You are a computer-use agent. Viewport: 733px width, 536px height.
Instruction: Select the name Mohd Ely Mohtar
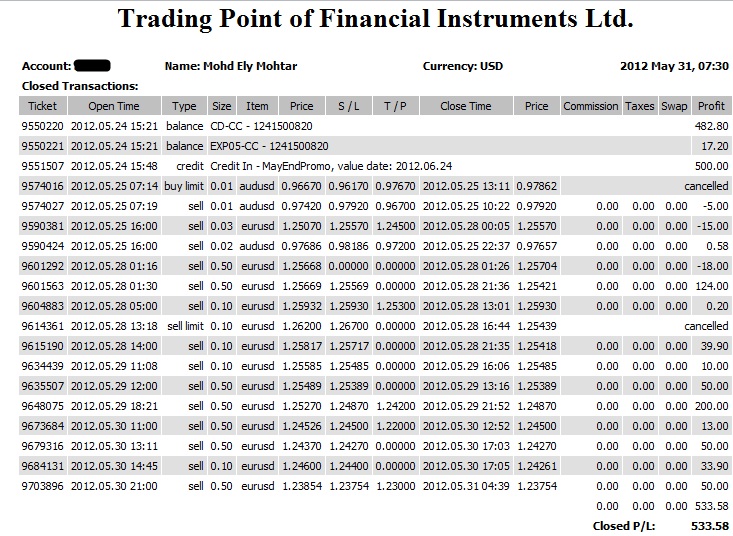(x=250, y=66)
